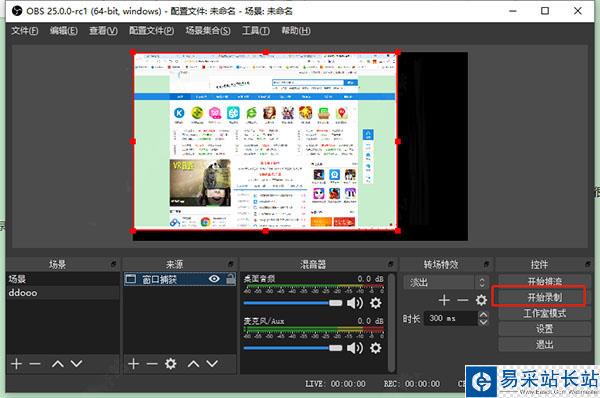Image resolution: width=600 pixels, height=398 pixels.
Task: Add a transition with plus icon
Action: click(444, 300)
